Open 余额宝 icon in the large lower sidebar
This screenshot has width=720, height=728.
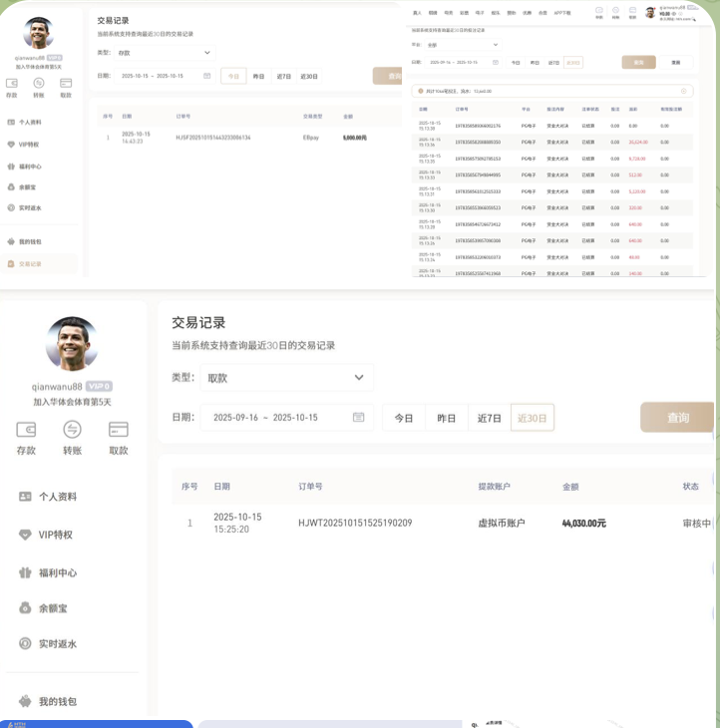pyautogui.click(x=25, y=607)
